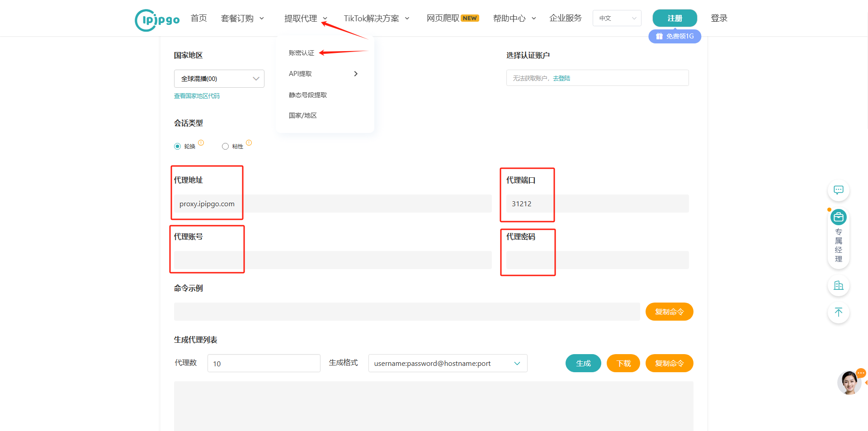This screenshot has width=868, height=431.
Task: Open the chat message bubble icon
Action: pos(839,190)
